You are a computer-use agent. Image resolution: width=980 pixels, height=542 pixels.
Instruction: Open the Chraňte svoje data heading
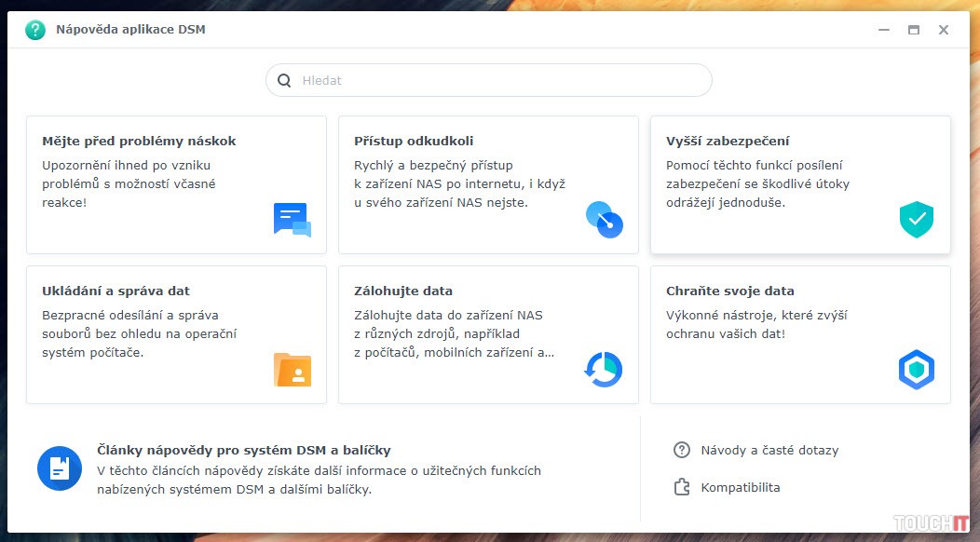729,291
